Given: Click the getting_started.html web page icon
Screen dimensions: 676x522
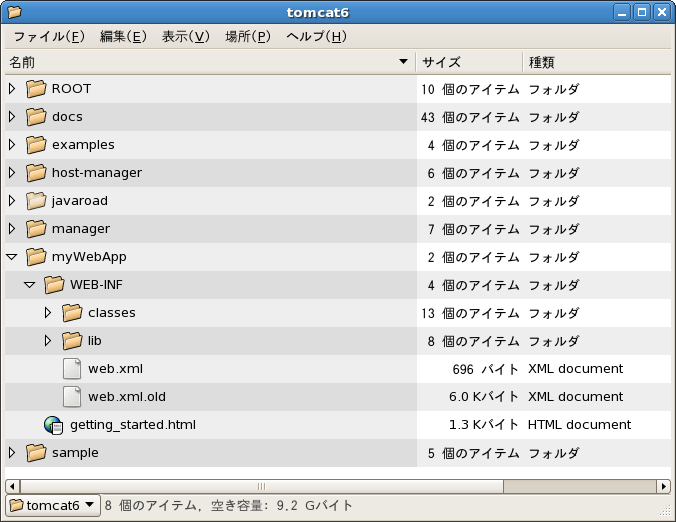Looking at the screenshot, I should coord(54,425).
